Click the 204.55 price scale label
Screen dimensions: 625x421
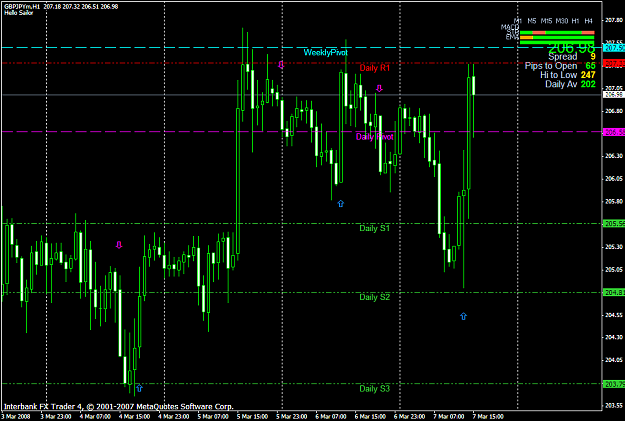coord(614,315)
